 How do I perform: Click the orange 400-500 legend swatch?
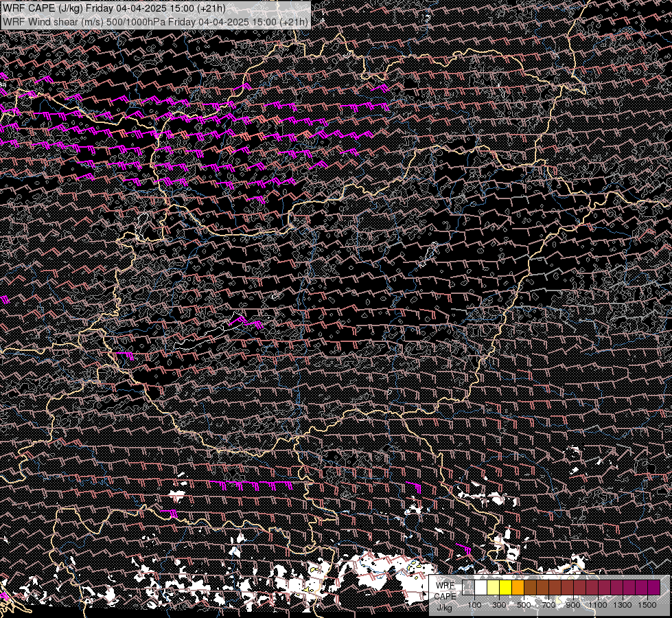click(x=518, y=588)
